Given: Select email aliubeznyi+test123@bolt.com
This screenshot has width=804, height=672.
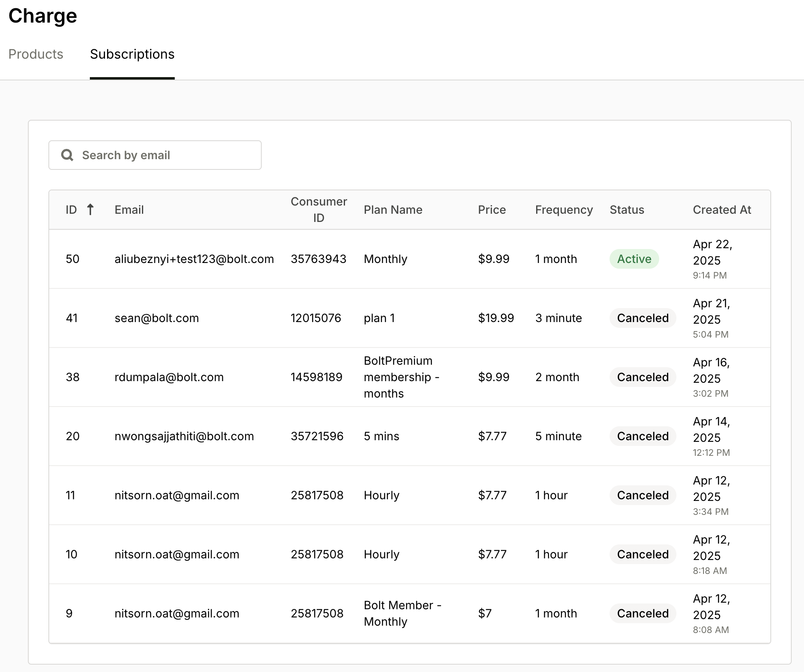Looking at the screenshot, I should click(x=194, y=259).
